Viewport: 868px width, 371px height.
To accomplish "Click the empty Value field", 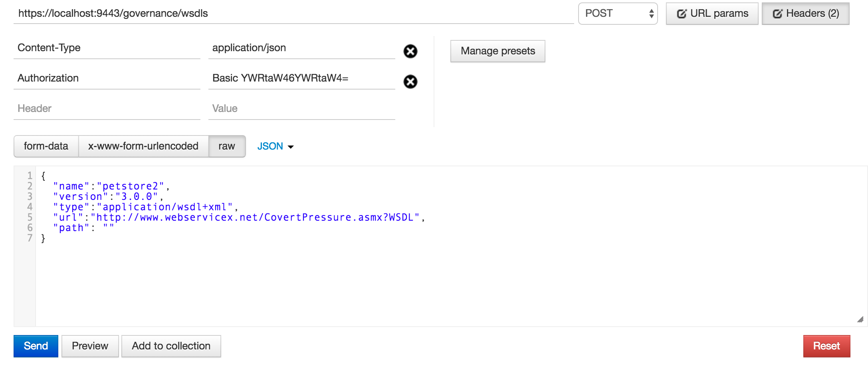I will (302, 109).
